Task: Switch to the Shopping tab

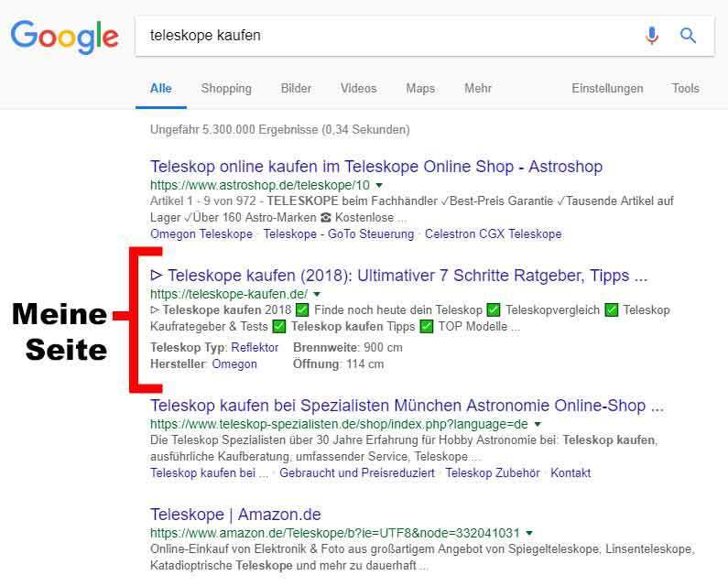Action: point(226,88)
